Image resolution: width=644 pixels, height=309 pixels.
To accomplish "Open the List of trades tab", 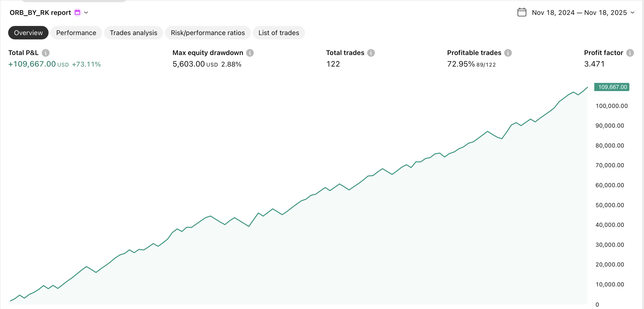I will click(279, 32).
